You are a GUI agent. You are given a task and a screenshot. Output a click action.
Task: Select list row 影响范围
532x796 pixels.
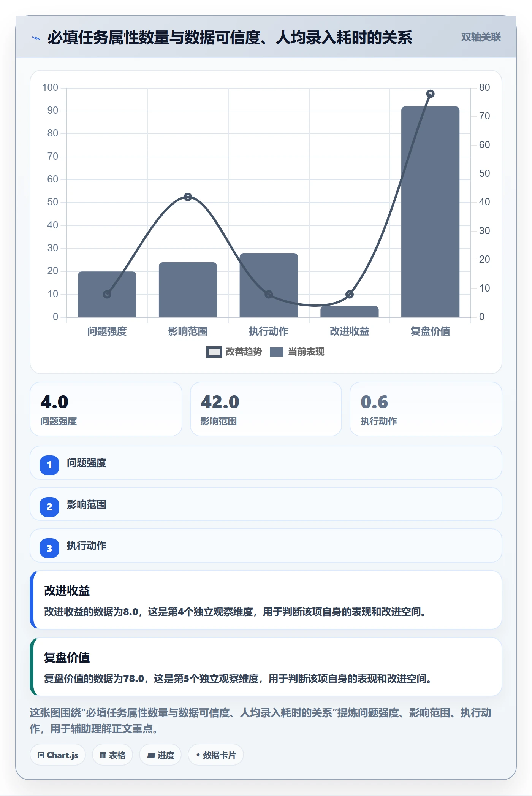click(x=266, y=504)
